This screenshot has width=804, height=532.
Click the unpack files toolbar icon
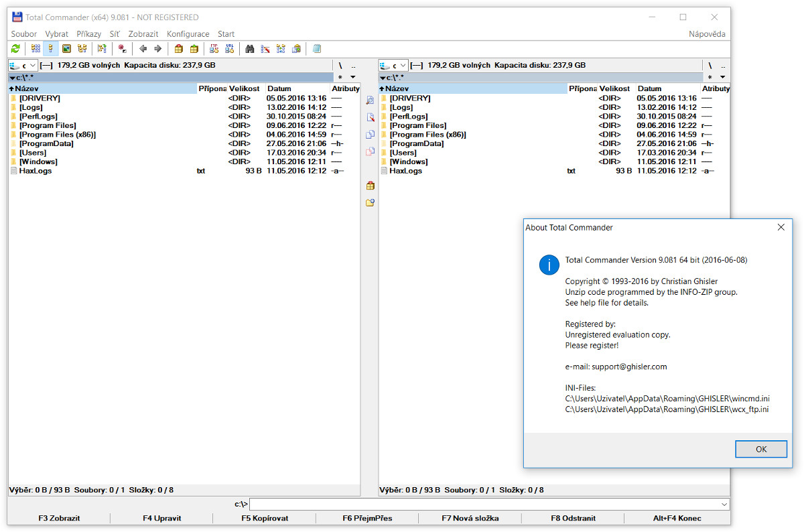(x=194, y=48)
